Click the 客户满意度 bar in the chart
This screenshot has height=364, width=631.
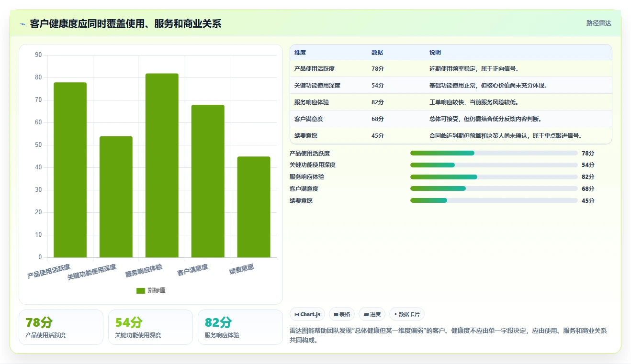[x=208, y=181]
